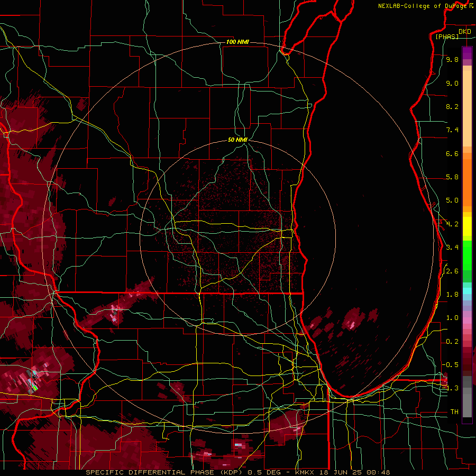Pick the yellow segment of the color scale
This screenshot has width=476, height=476.
point(467,226)
